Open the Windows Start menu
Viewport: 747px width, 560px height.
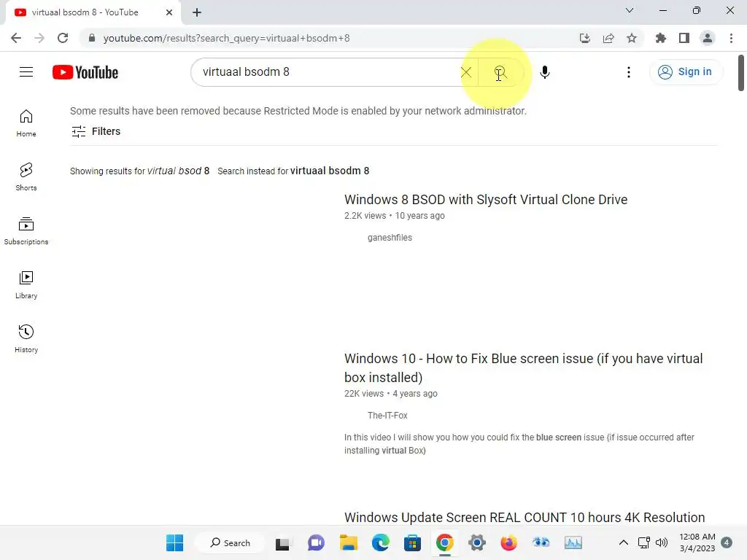[x=175, y=542]
